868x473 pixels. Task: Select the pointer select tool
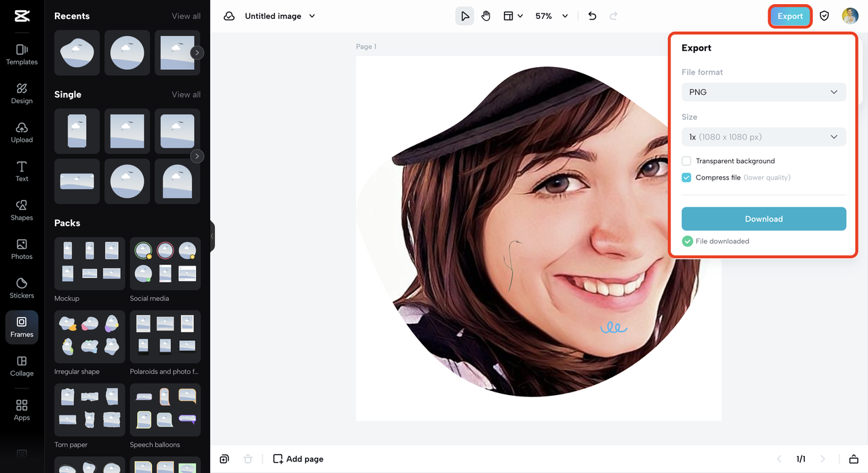[465, 16]
